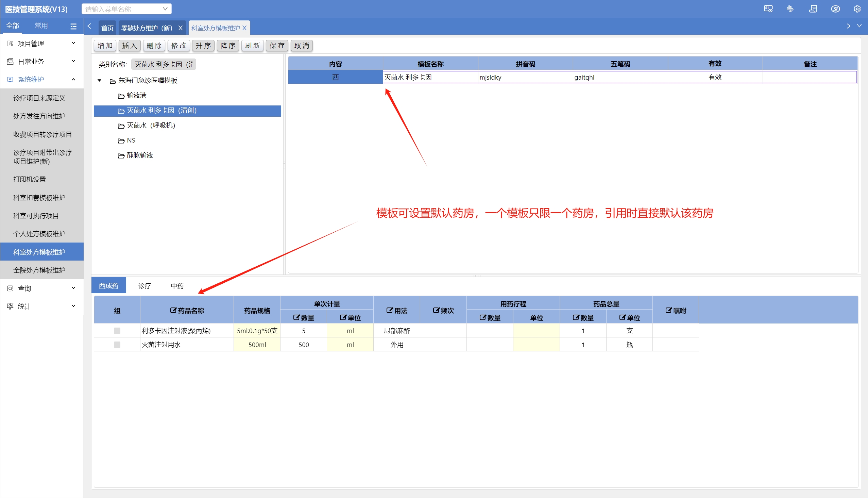Collapse the 东海门急诊医嘱模板 tree node
This screenshot has height=498, width=868.
click(100, 81)
